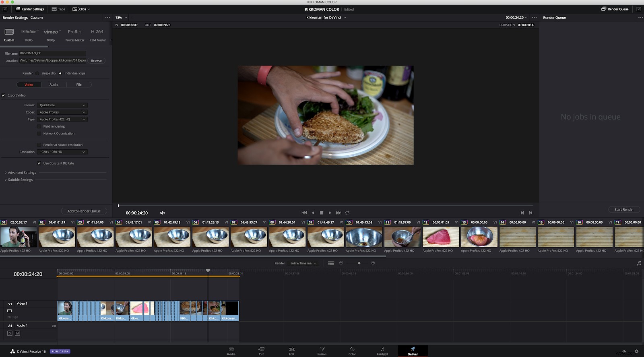Zoom in timeline with plus icon
Screen dimensions: 644x357
373,263
